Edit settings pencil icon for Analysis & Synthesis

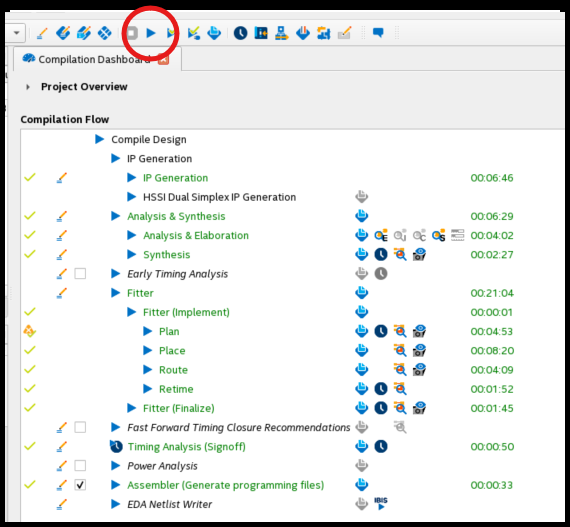point(62,216)
